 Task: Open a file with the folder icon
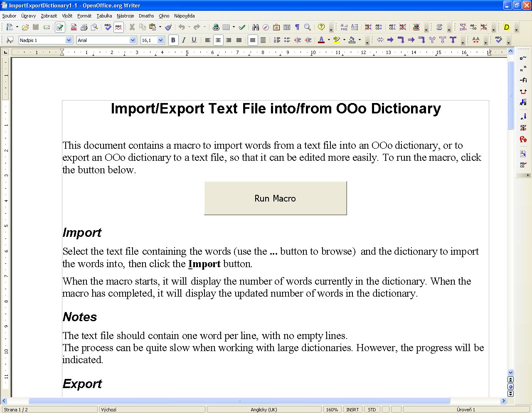coord(25,27)
